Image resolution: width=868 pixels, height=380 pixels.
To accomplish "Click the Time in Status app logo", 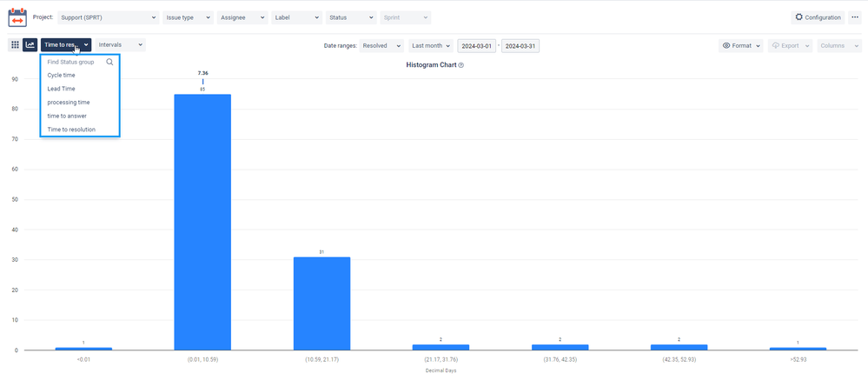I will (x=17, y=17).
